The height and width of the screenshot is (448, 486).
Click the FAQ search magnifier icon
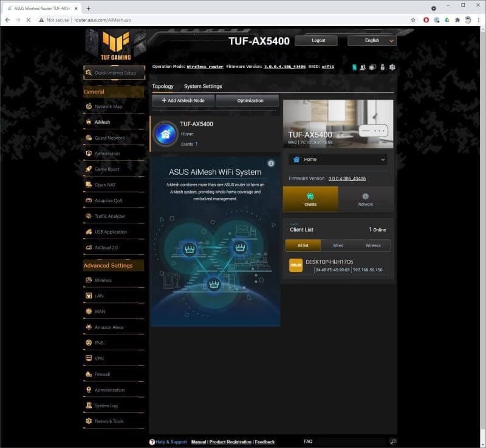click(393, 441)
